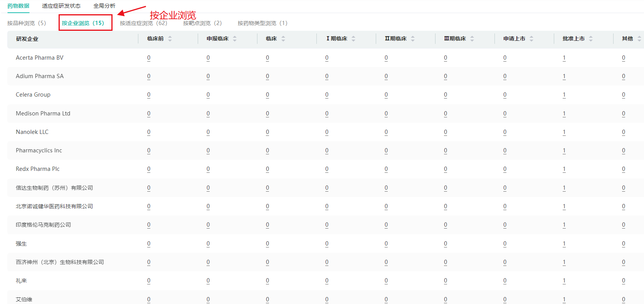The image size is (644, 304).
Task: Sort by the Ⅲ期临床 column arrows
Action: point(472,39)
